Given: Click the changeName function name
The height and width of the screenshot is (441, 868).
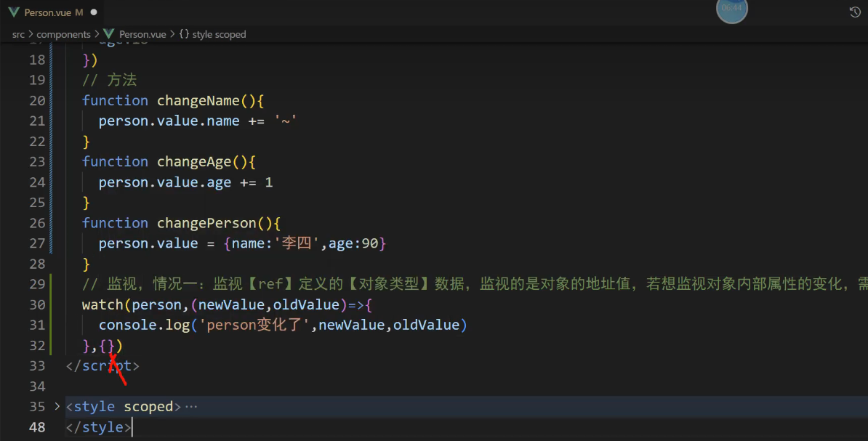Looking at the screenshot, I should (198, 101).
